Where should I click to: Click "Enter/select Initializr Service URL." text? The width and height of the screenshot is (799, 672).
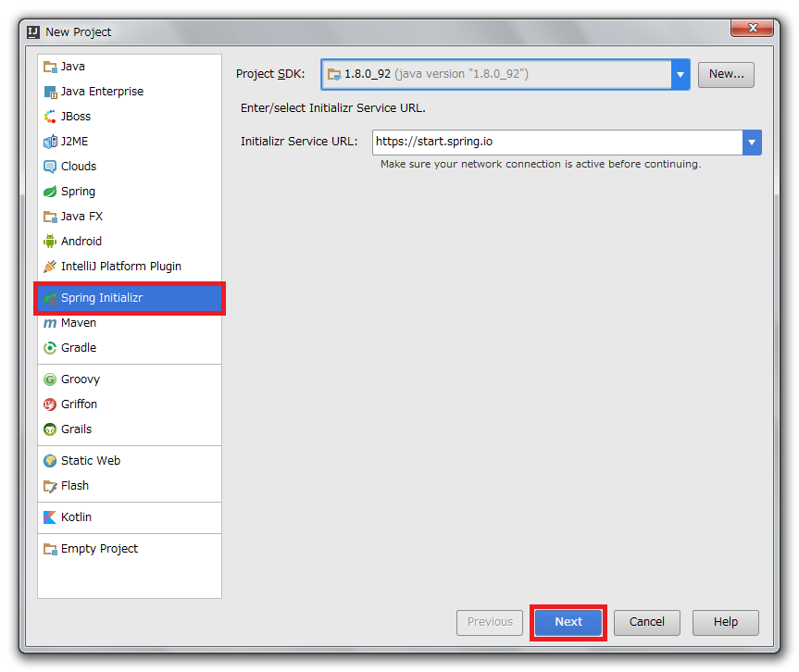click(x=332, y=108)
